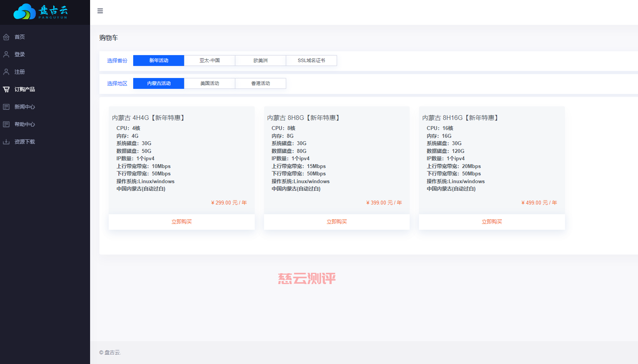Select the 美国活动 region
Screen dimensions: 638x364
209,83
